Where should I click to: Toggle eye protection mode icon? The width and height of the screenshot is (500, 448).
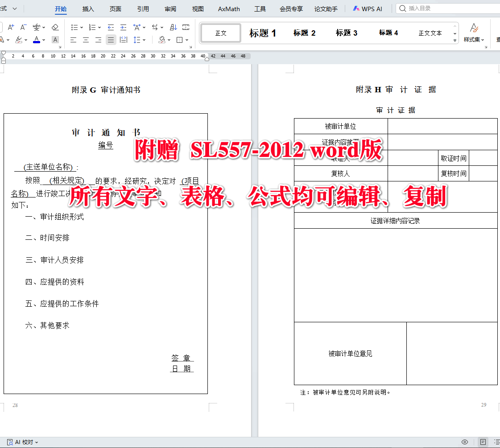point(465,442)
